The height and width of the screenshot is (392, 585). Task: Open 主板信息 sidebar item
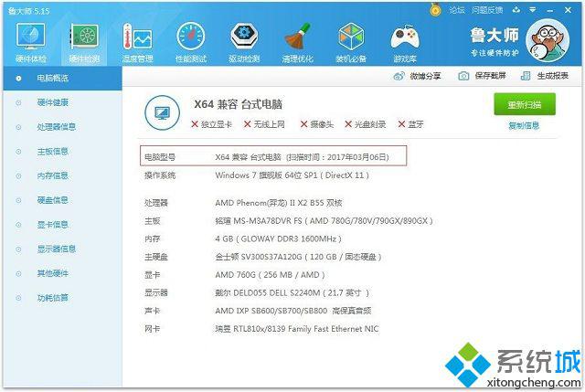(53, 152)
